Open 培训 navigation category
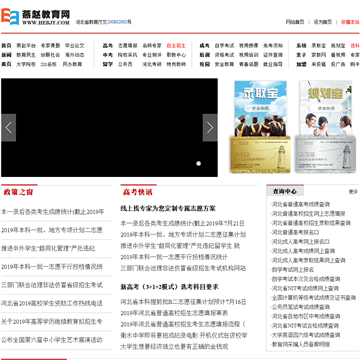This screenshot has width=360, height=360. pos(204,55)
